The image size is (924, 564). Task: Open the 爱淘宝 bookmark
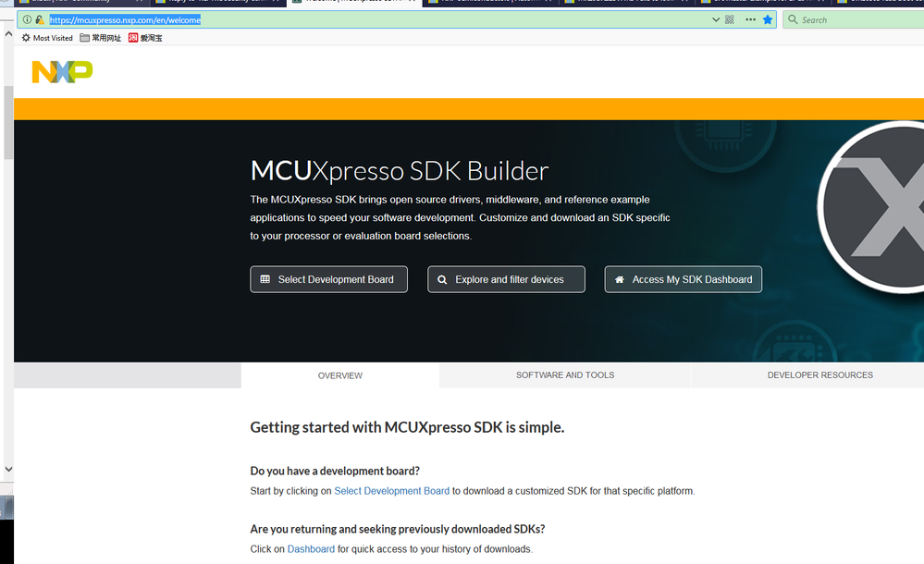[x=145, y=38]
